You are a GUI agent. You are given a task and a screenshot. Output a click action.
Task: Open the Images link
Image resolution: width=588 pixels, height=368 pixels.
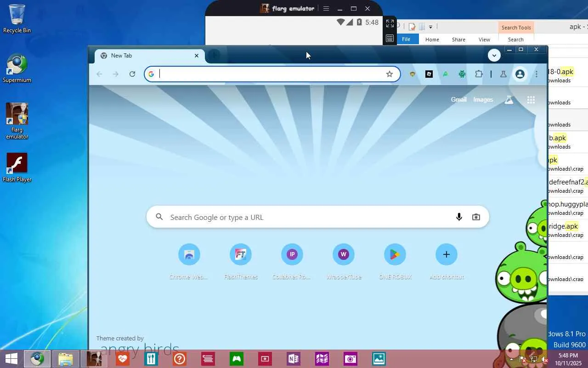coord(483,100)
